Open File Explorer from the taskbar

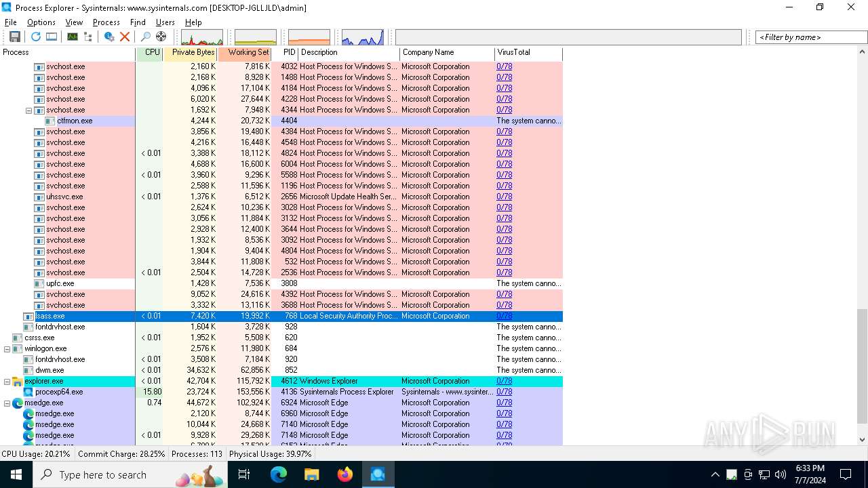click(311, 474)
